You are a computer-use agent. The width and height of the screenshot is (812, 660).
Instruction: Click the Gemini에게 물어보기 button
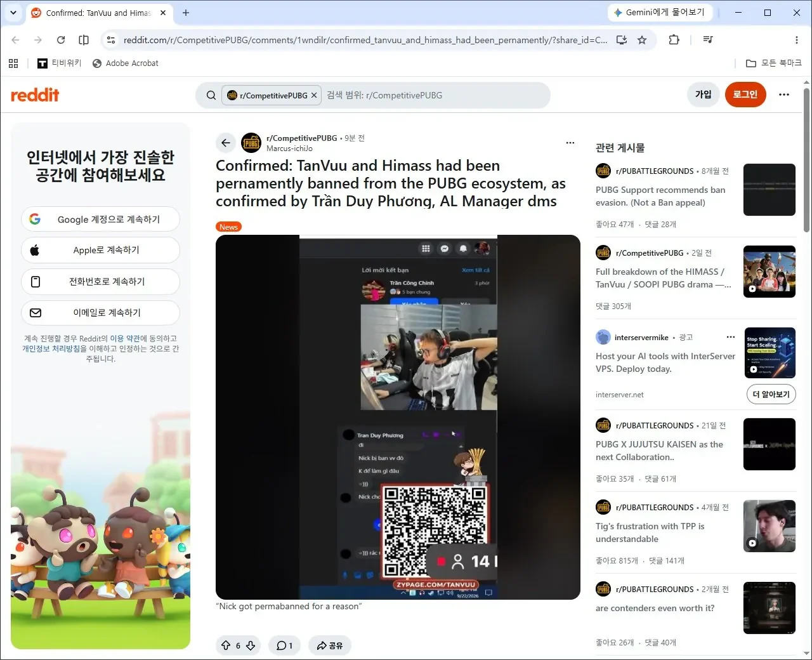pos(660,13)
